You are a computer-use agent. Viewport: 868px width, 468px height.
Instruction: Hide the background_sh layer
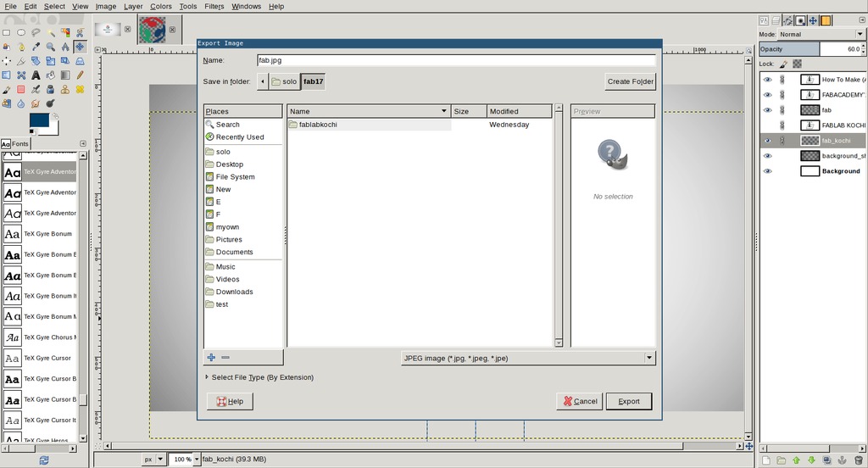[767, 156]
